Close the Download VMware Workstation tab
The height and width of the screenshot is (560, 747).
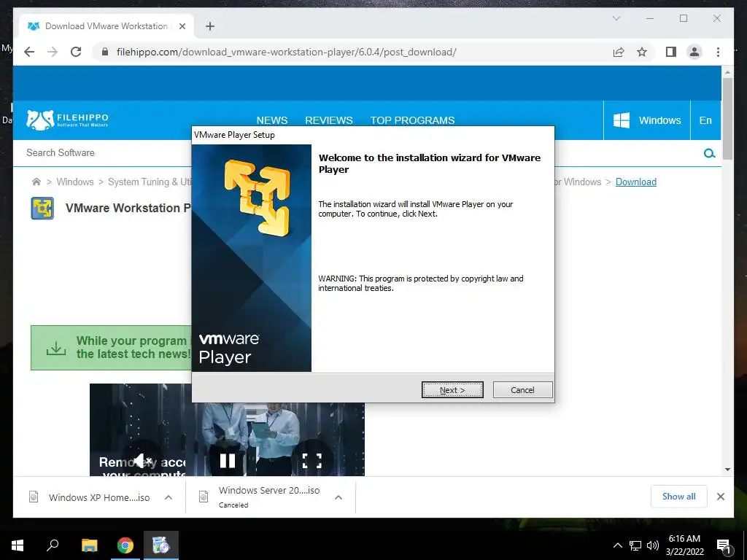182,26
